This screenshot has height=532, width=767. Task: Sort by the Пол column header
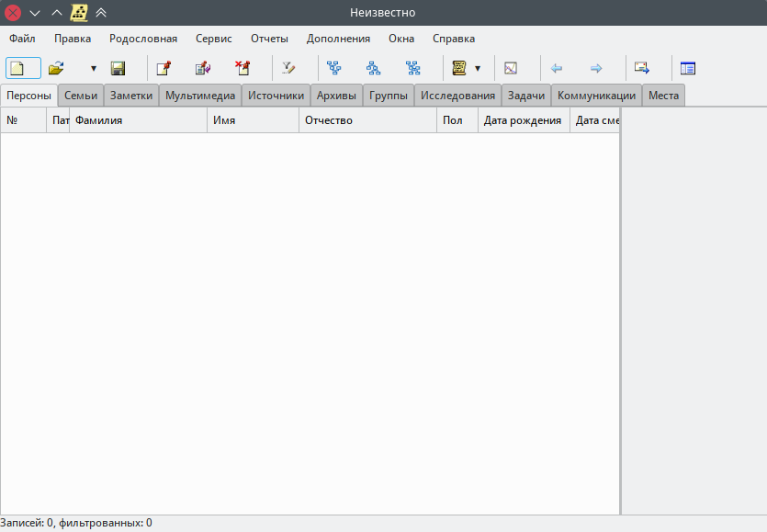coord(457,120)
